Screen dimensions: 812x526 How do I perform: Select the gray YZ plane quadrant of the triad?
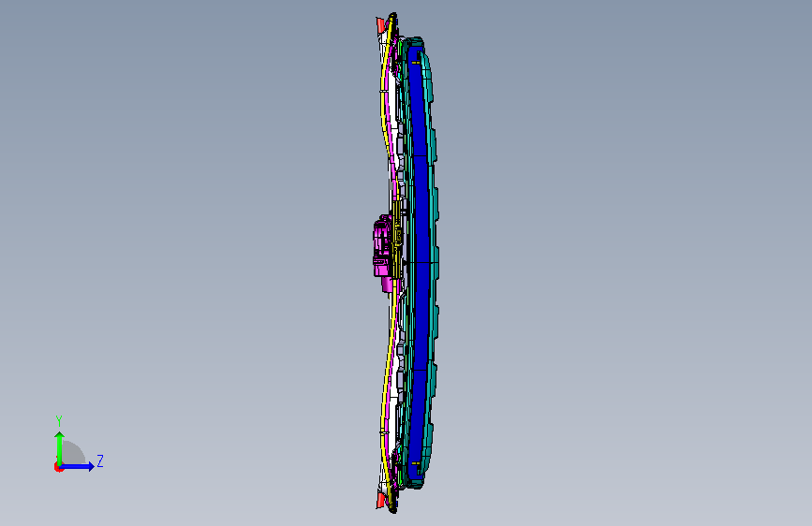[74, 452]
